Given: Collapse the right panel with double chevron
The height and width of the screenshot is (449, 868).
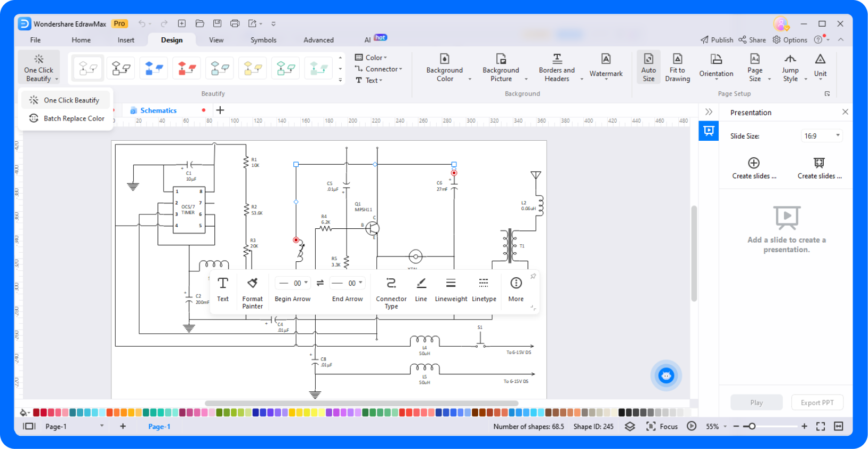Looking at the screenshot, I should click(x=709, y=112).
